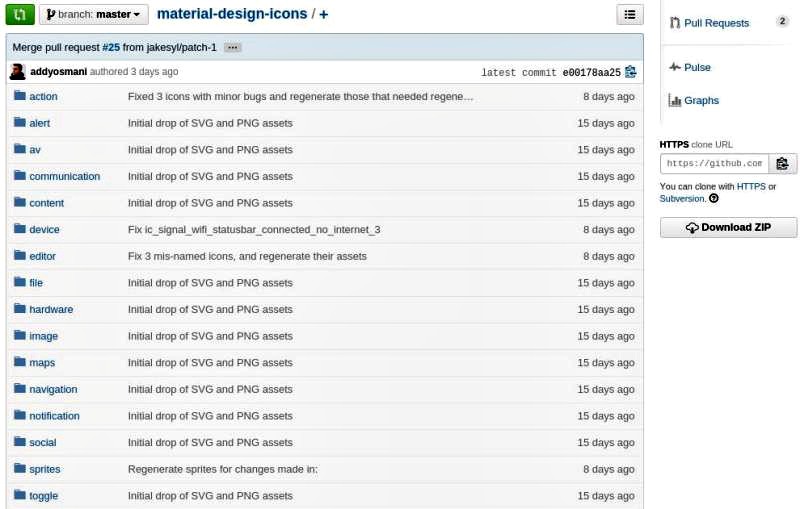Viewport: 800px width, 509px height.
Task: Click the notification folder icon
Action: tap(20, 415)
